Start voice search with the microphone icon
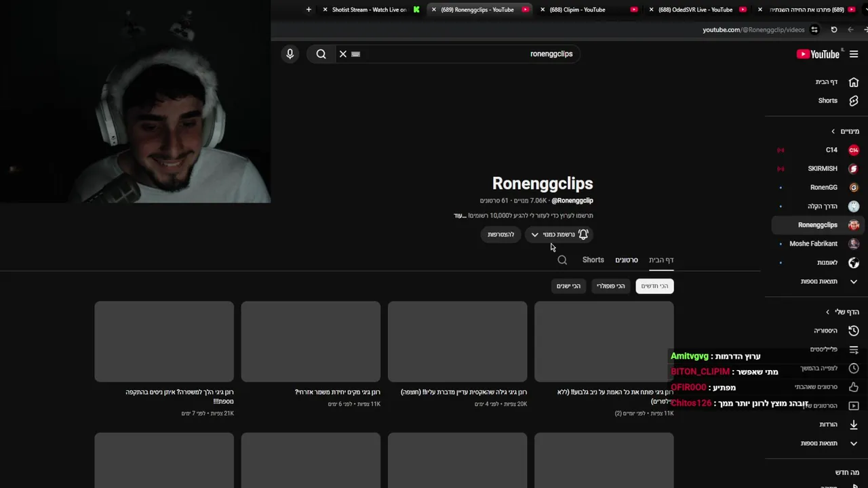Image resolution: width=868 pixels, height=488 pixels. tap(290, 54)
